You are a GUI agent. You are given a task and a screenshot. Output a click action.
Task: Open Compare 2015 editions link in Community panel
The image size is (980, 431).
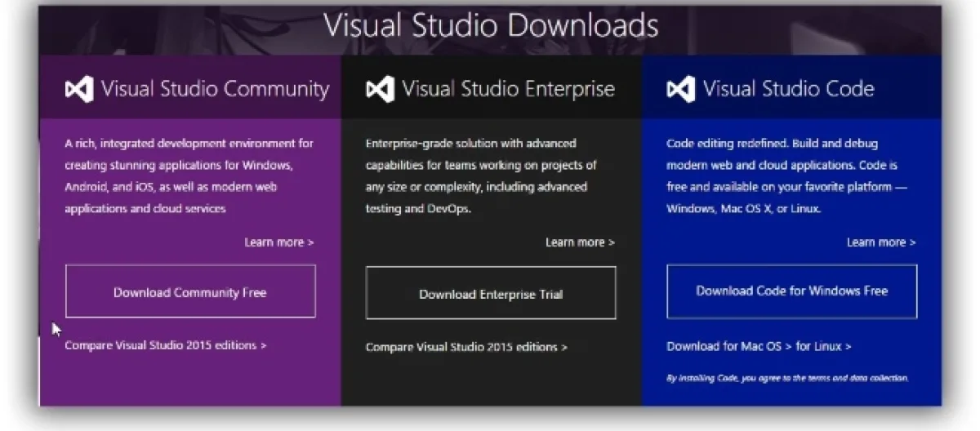tap(165, 345)
